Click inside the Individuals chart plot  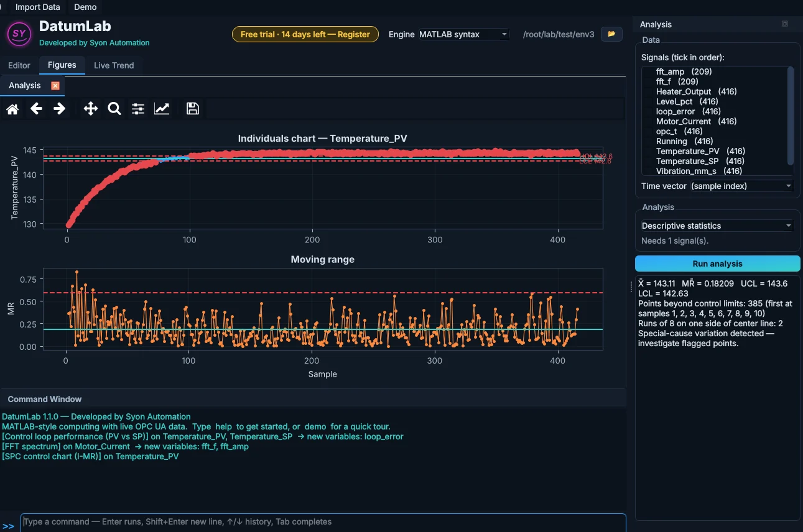[x=323, y=187]
